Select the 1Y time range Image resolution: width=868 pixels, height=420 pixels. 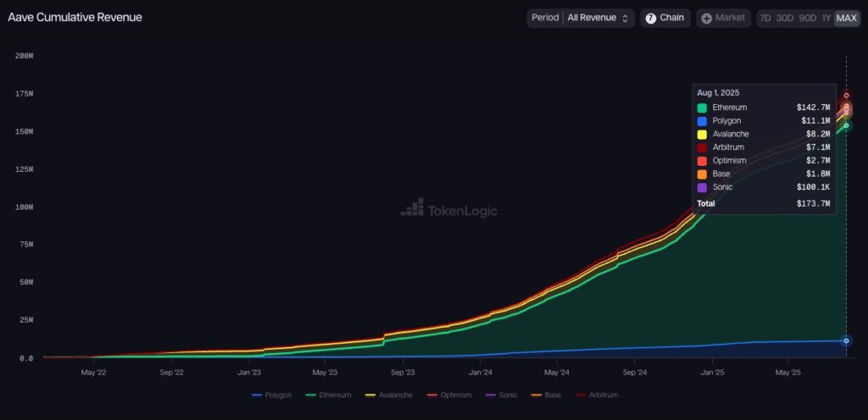(826, 19)
